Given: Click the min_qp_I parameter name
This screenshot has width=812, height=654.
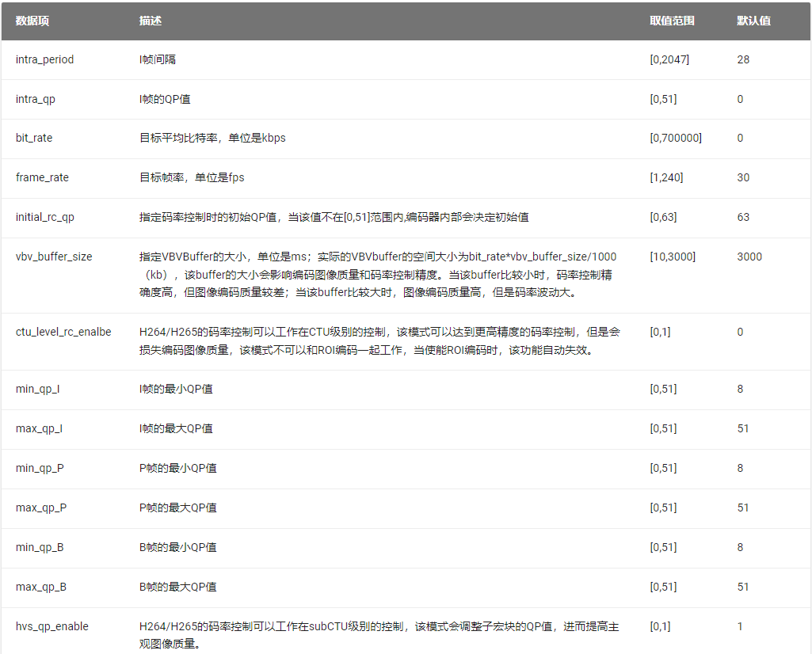Looking at the screenshot, I should click(38, 390).
